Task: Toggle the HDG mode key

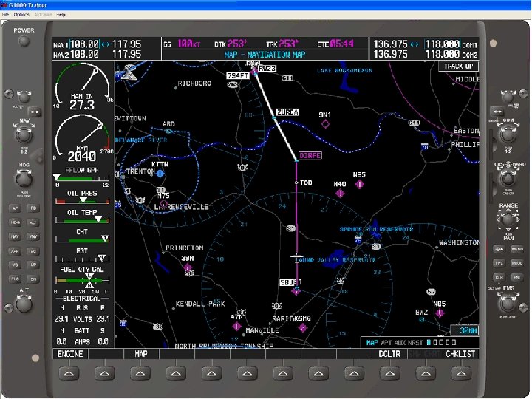Action: [x=15, y=222]
